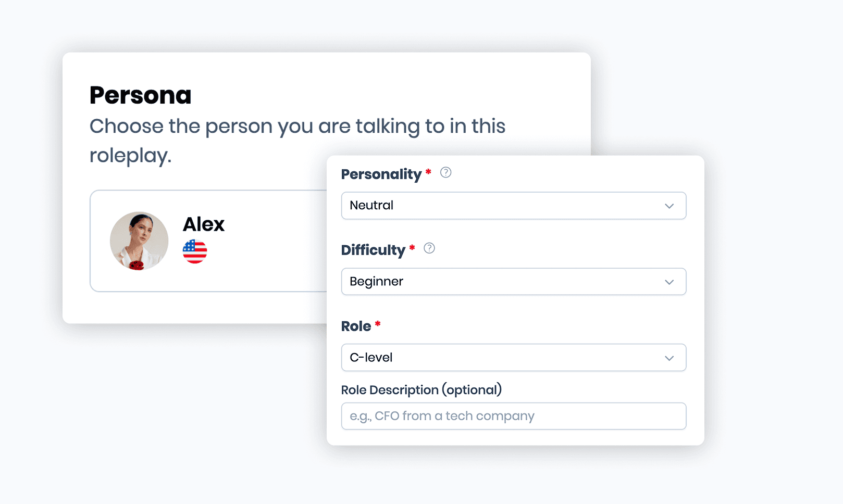This screenshot has width=843, height=504.
Task: Open the Difficulty dropdown showing Beginner
Action: (x=514, y=282)
